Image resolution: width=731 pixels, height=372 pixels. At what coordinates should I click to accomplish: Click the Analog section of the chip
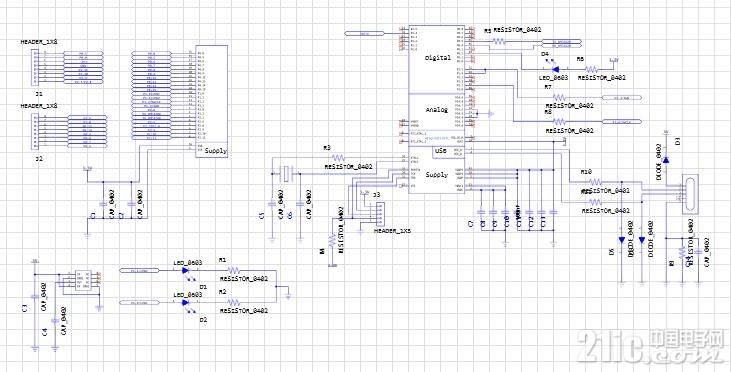pyautogui.click(x=437, y=111)
